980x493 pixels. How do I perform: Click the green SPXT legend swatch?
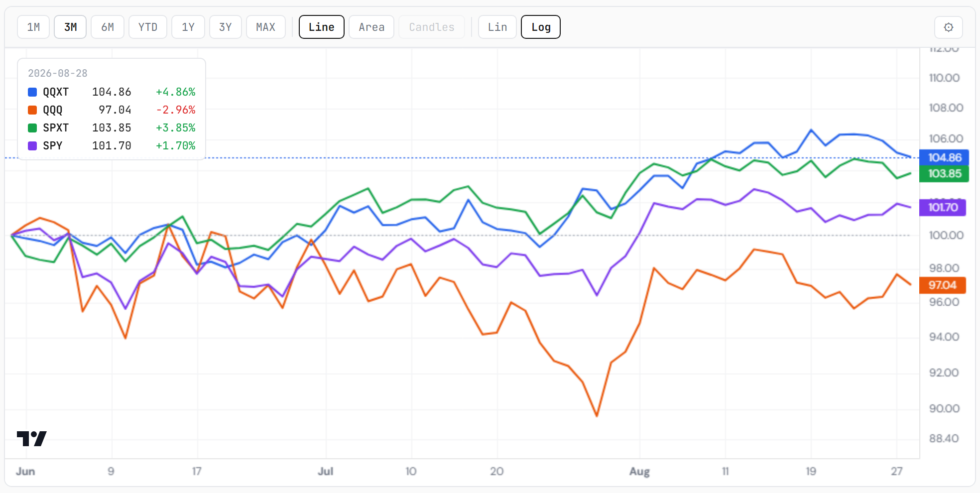tap(32, 128)
